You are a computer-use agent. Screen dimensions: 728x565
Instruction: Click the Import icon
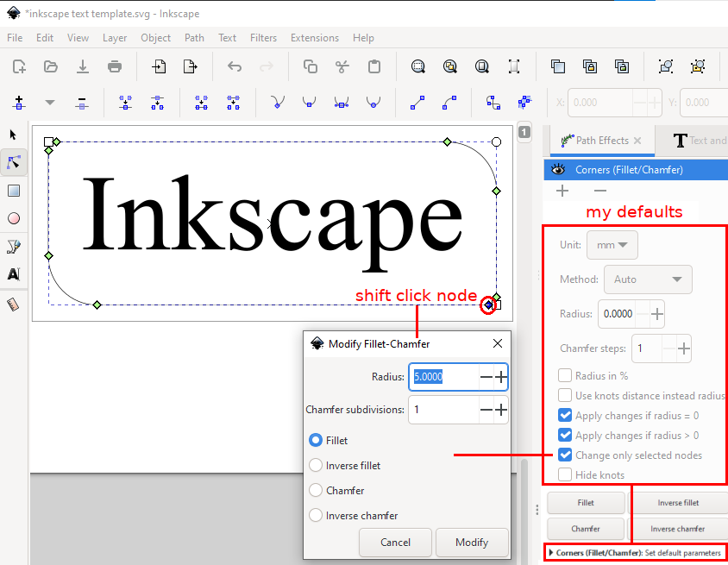pyautogui.click(x=159, y=67)
